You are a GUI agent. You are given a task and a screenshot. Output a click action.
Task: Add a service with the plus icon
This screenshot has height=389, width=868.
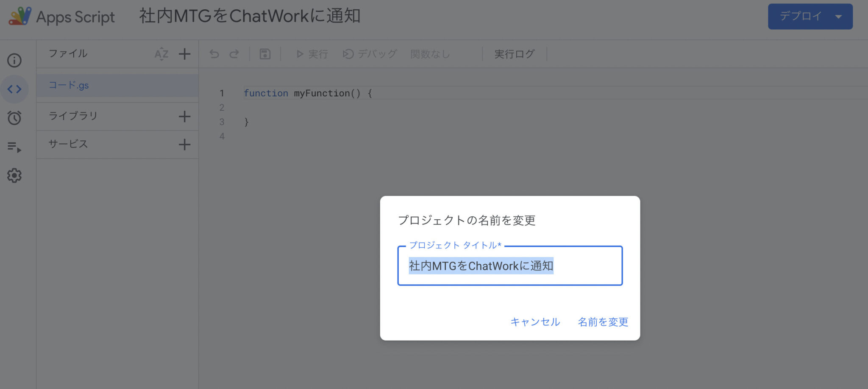[184, 144]
